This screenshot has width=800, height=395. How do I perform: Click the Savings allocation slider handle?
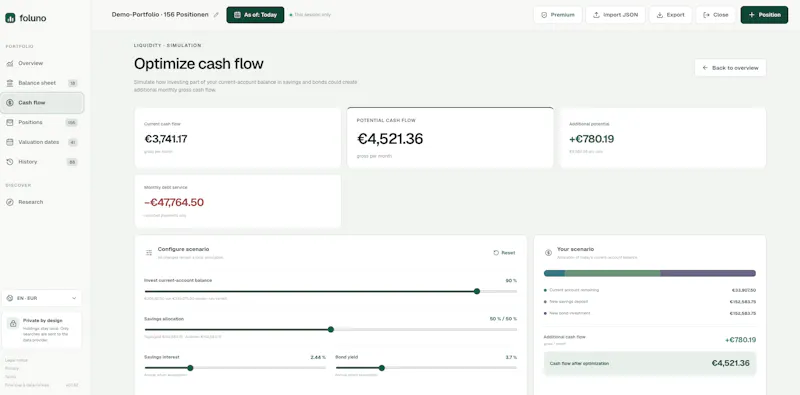coord(331,330)
